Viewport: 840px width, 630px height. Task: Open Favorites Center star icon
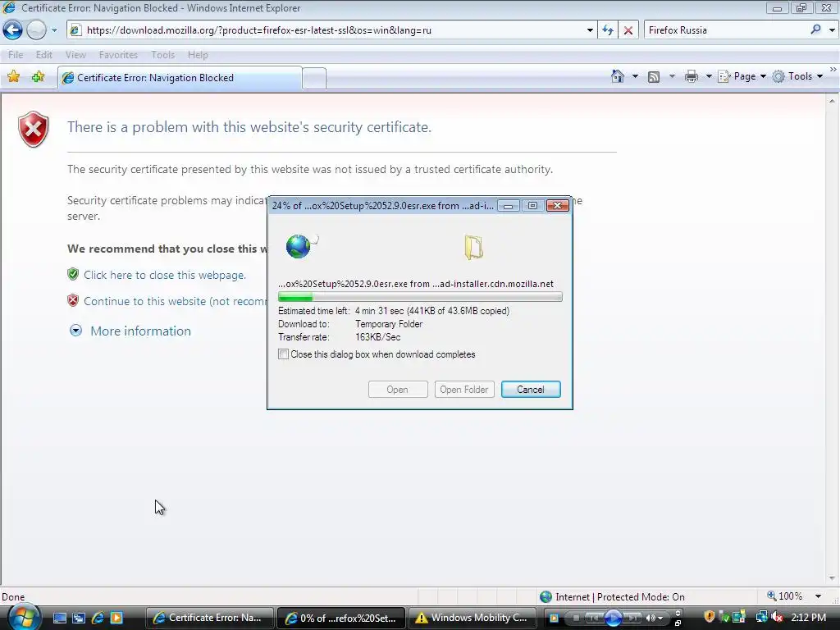14,77
